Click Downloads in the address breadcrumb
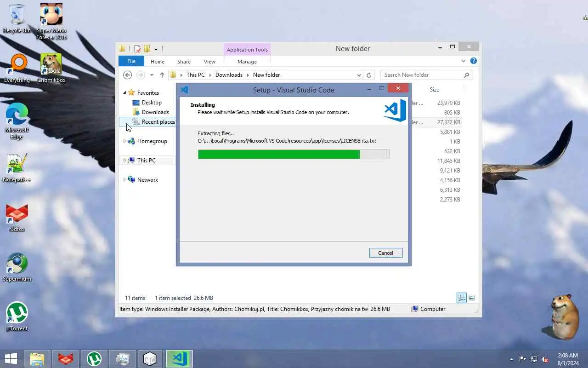Image resolution: width=588 pixels, height=368 pixels. [229, 75]
